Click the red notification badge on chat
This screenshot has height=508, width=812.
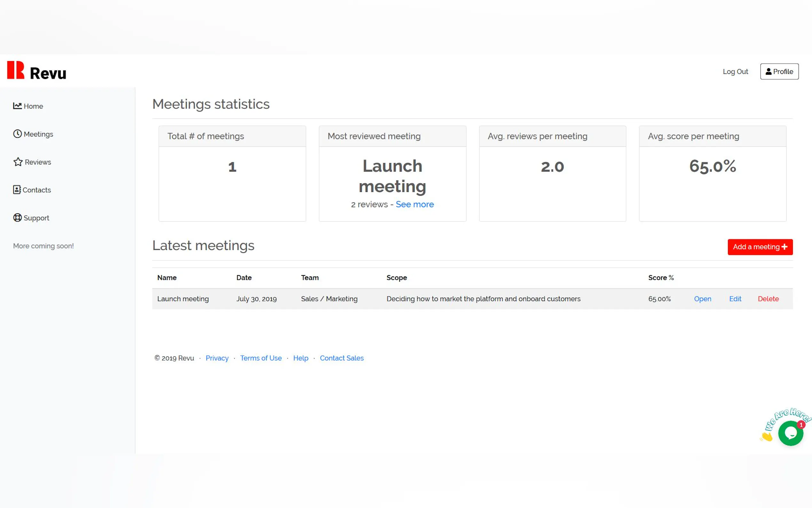tap(801, 425)
